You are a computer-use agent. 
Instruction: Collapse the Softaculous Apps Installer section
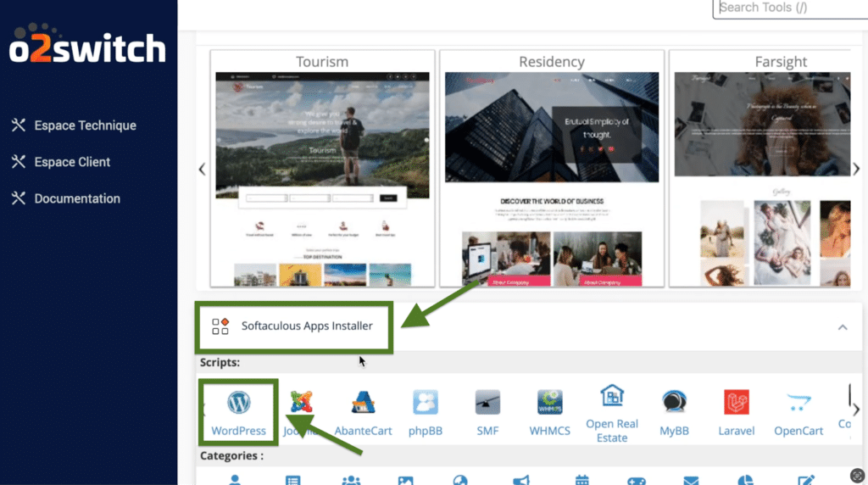coord(843,327)
